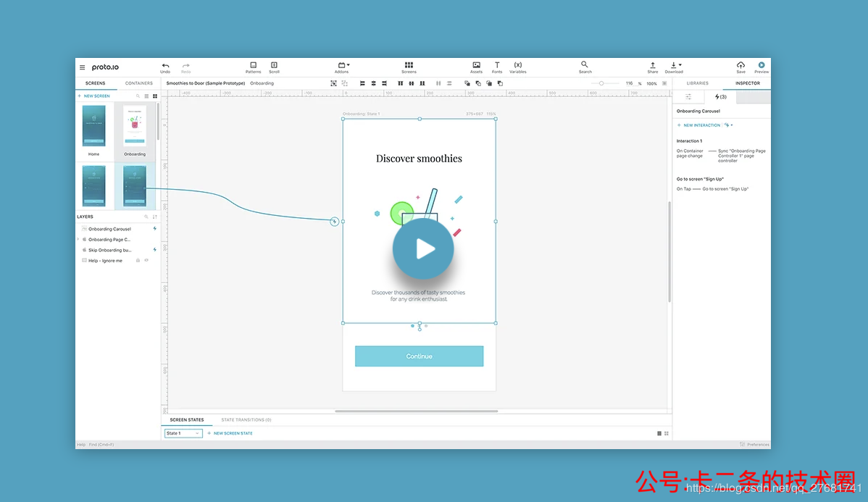This screenshot has height=502, width=868.
Task: Open the Variables panel
Action: [517, 68]
